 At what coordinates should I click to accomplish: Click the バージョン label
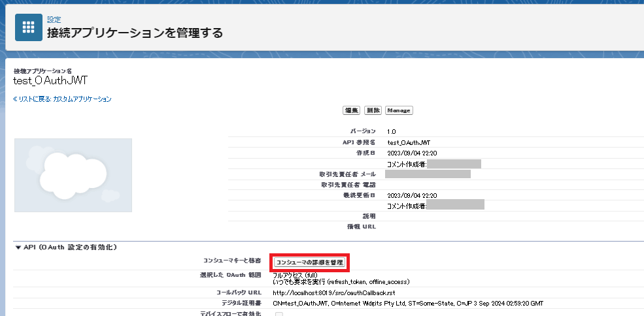tap(363, 131)
